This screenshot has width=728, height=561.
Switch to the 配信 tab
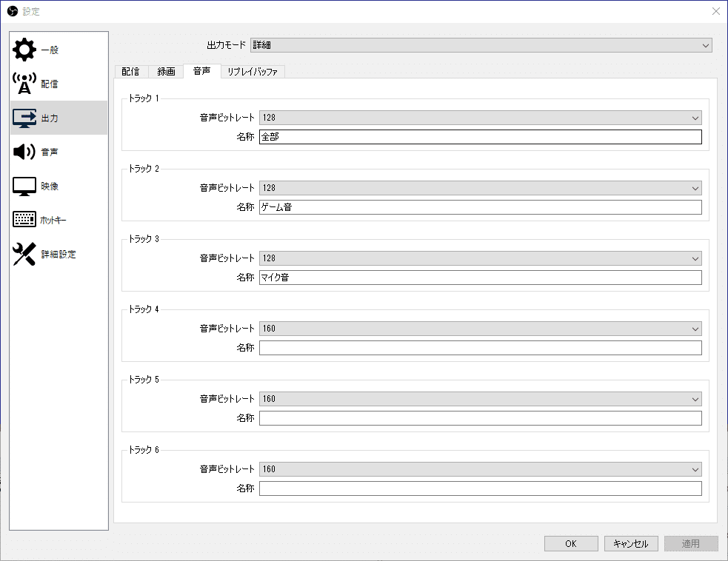coord(130,72)
